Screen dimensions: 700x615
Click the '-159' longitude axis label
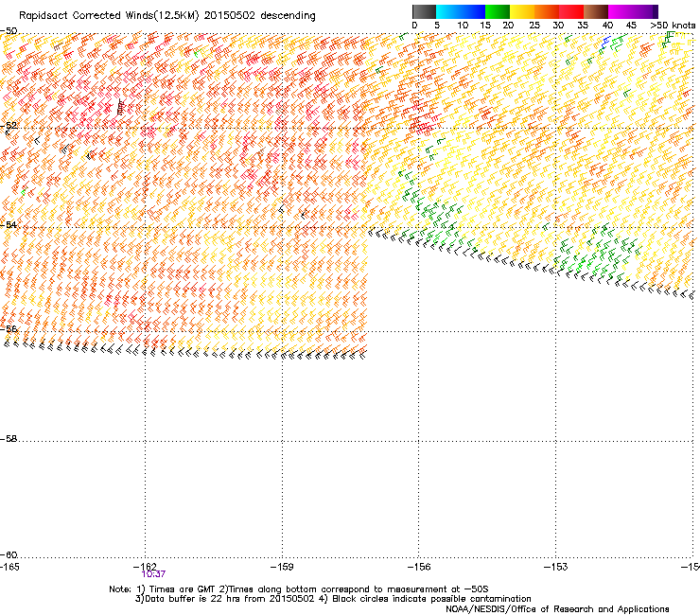coord(282,567)
